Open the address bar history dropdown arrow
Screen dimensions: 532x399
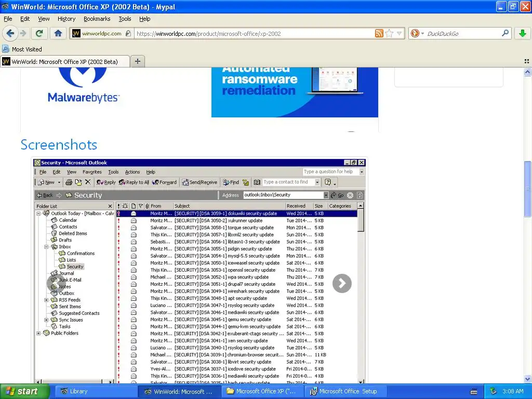click(400, 33)
